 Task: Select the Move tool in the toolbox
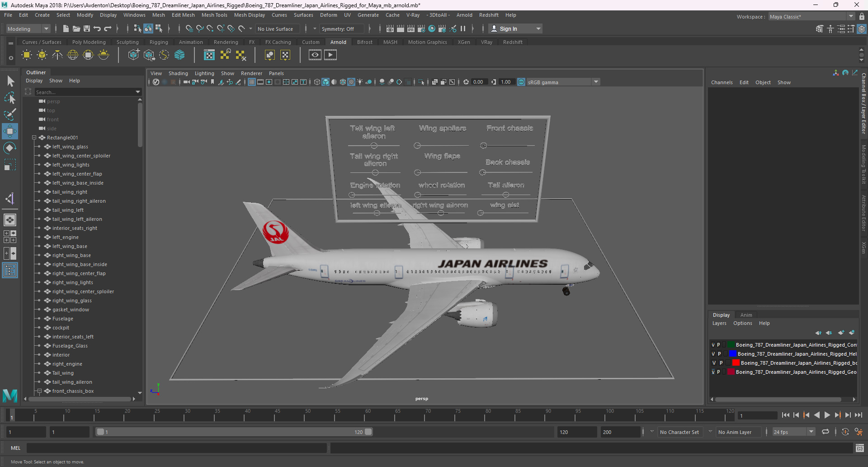tap(10, 131)
